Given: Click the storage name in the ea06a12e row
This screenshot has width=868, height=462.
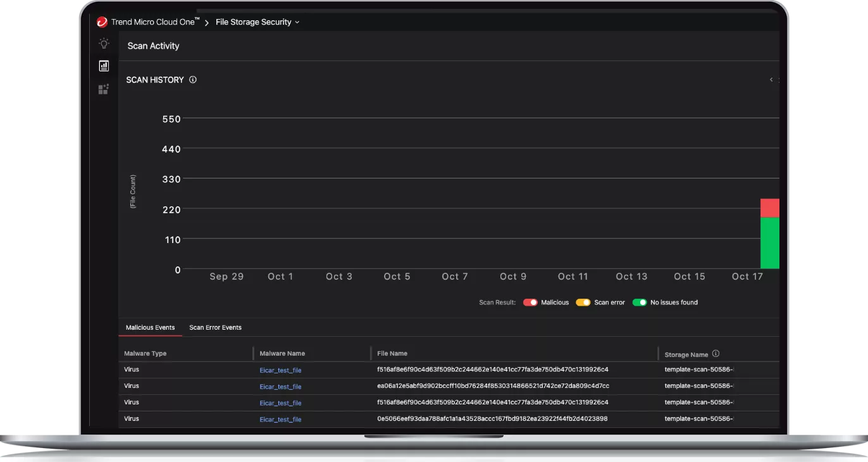Looking at the screenshot, I should pos(699,386).
